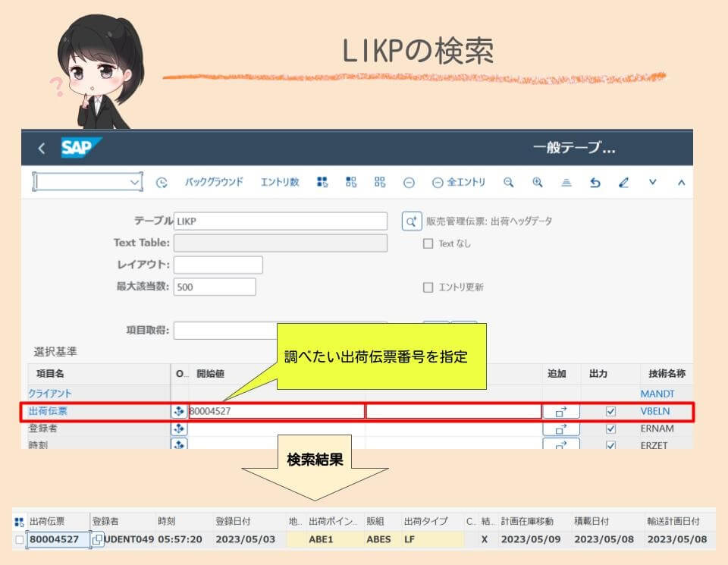Open the pencil edit icon in the toolbar

pyautogui.click(x=623, y=182)
